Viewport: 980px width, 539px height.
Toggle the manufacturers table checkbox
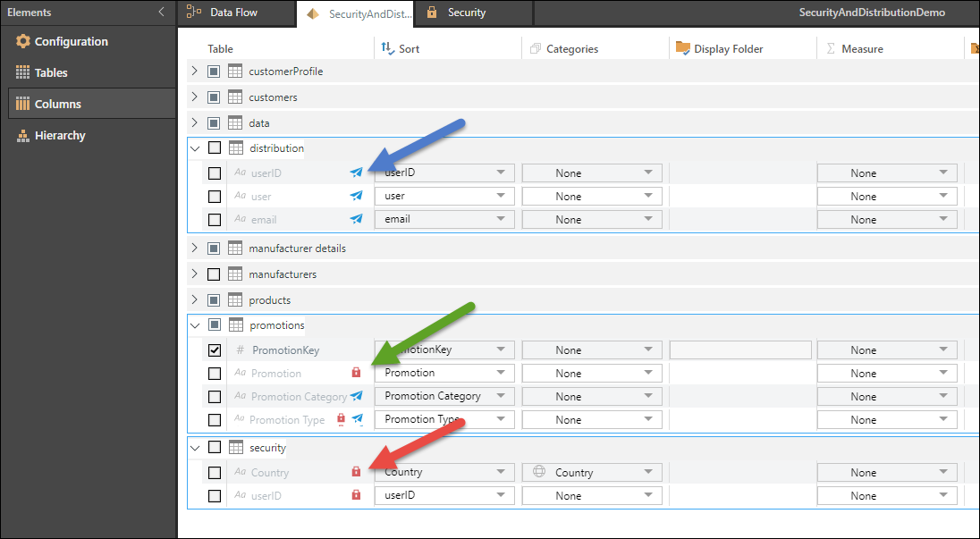pyautogui.click(x=215, y=274)
